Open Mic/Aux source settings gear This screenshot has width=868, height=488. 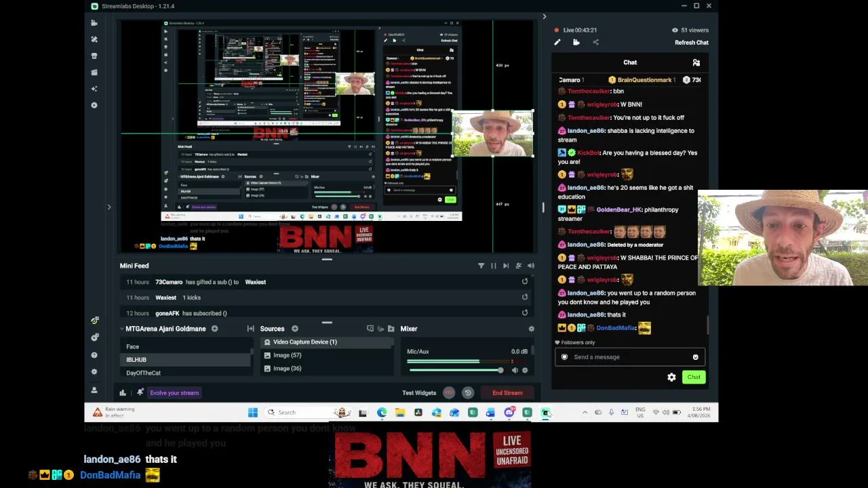coord(525,370)
